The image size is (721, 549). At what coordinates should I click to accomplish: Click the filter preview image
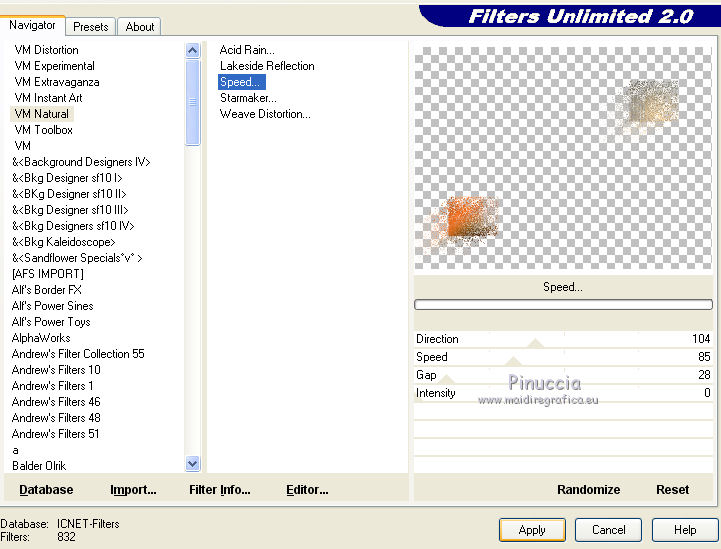tap(563, 158)
